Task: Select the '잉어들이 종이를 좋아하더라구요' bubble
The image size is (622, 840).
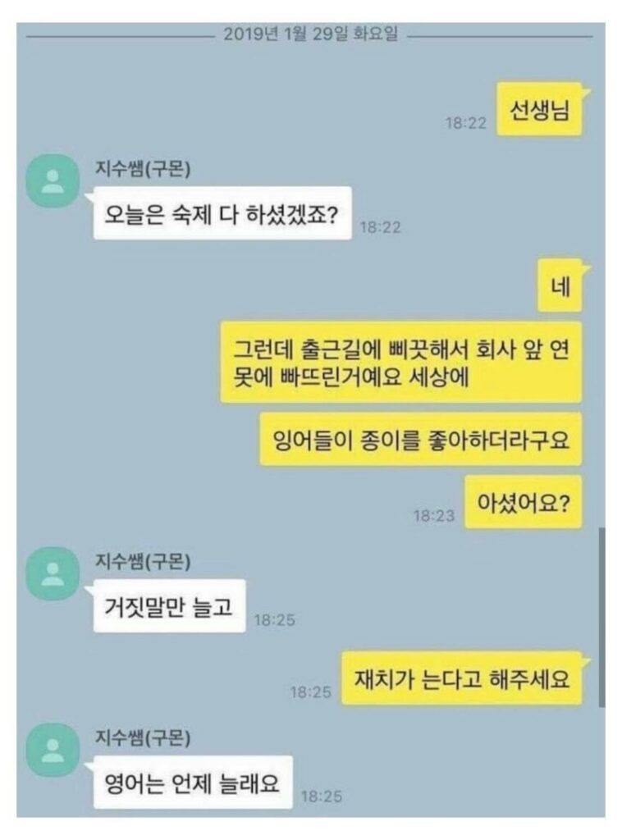Action: pyautogui.click(x=421, y=440)
